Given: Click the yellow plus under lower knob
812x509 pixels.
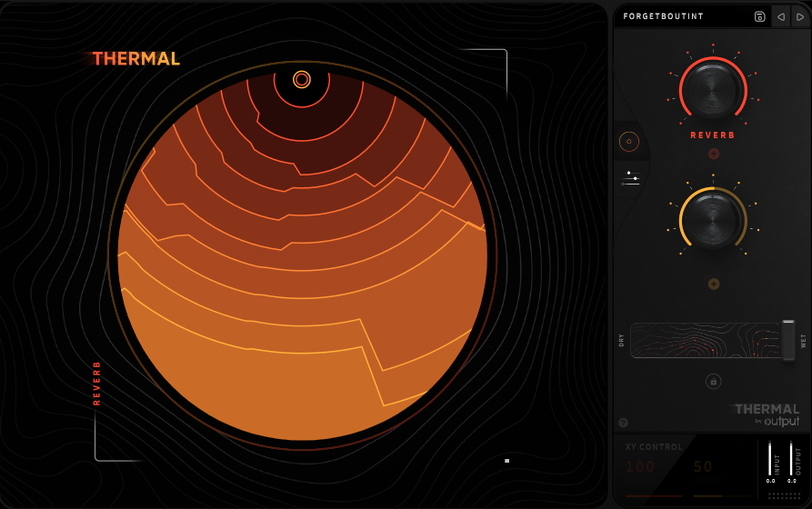Looking at the screenshot, I should pos(714,284).
